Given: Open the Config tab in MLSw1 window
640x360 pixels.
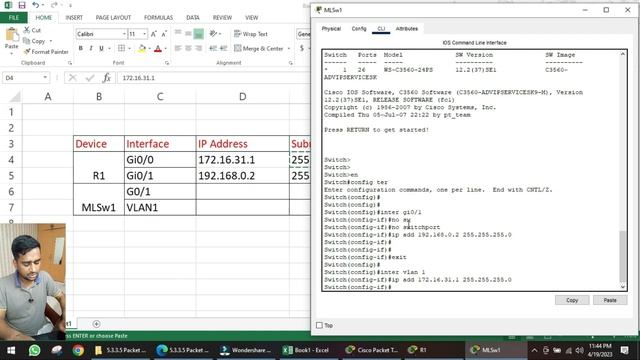Looking at the screenshot, I should 359,29.
